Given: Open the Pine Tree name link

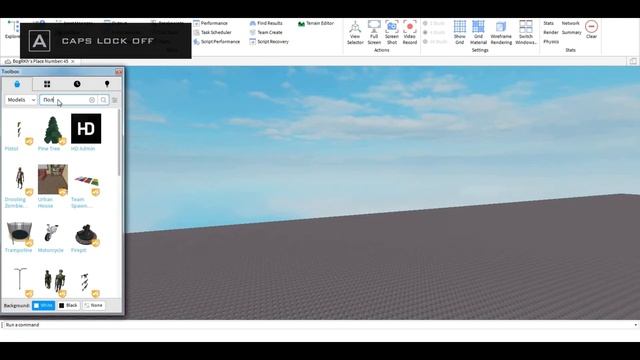Looking at the screenshot, I should click(x=49, y=149).
